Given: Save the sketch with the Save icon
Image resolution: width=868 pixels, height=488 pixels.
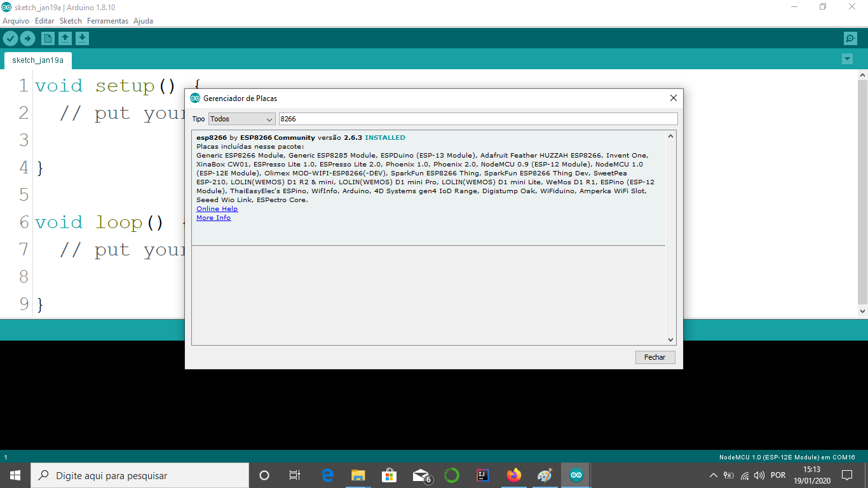Looking at the screenshot, I should (x=82, y=39).
